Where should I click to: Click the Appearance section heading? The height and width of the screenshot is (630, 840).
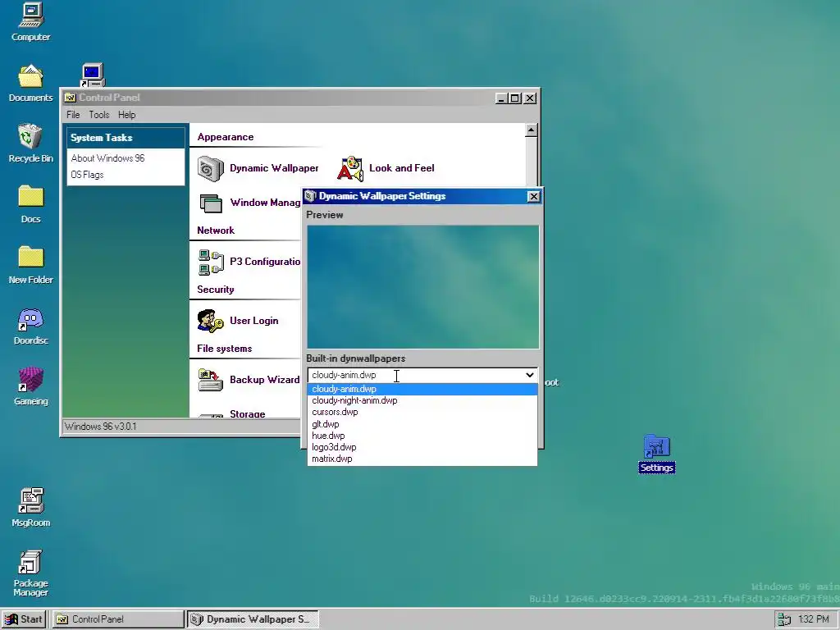click(226, 137)
